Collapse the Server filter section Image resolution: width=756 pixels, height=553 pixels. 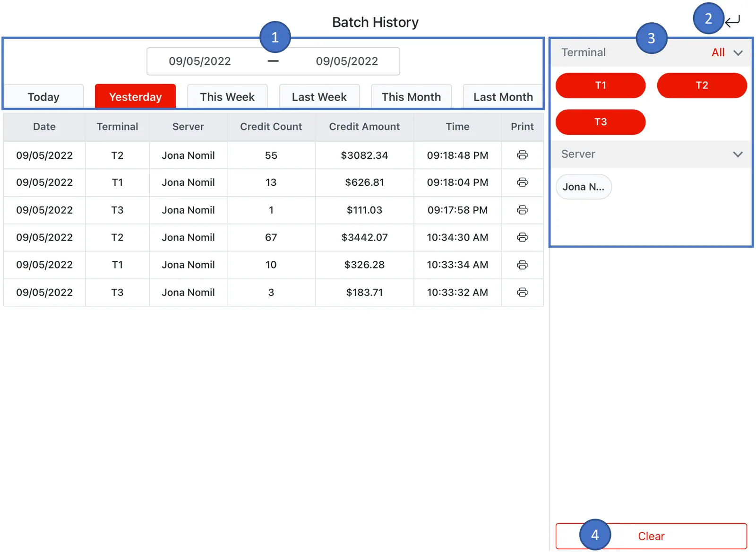click(x=738, y=155)
